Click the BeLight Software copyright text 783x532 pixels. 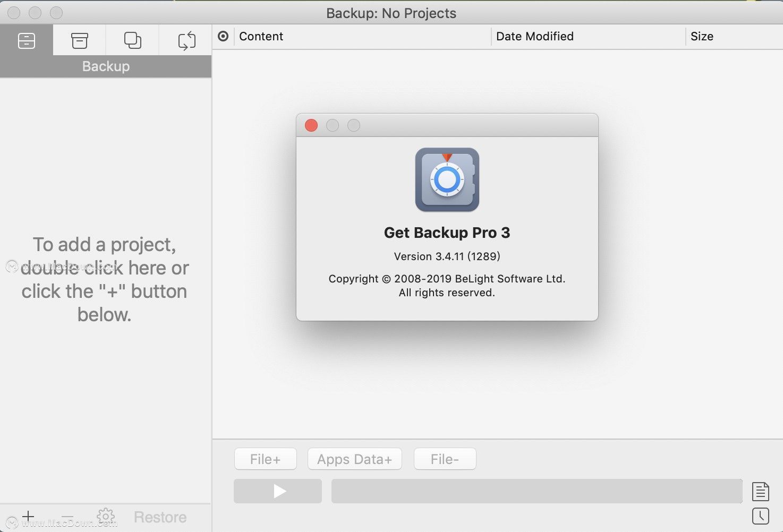(447, 279)
